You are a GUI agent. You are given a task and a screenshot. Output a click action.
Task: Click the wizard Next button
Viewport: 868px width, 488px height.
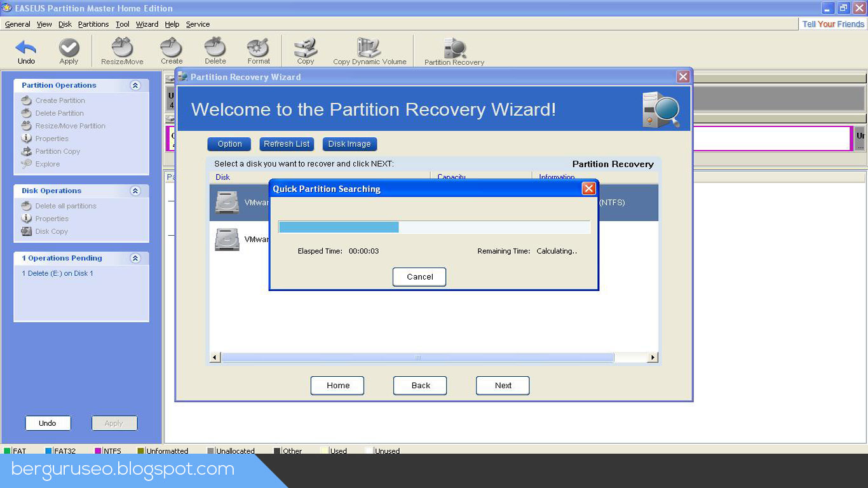(x=503, y=386)
